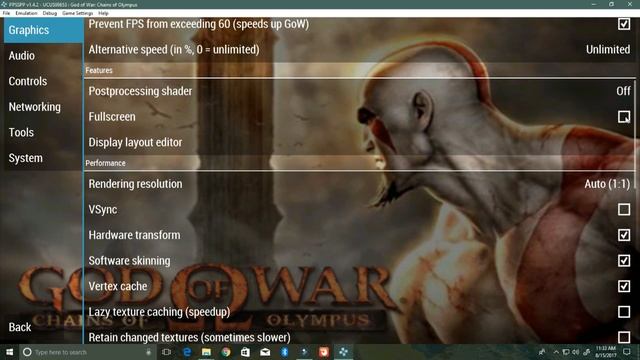
Task: Go Back from settings screen
Action: click(x=20, y=327)
